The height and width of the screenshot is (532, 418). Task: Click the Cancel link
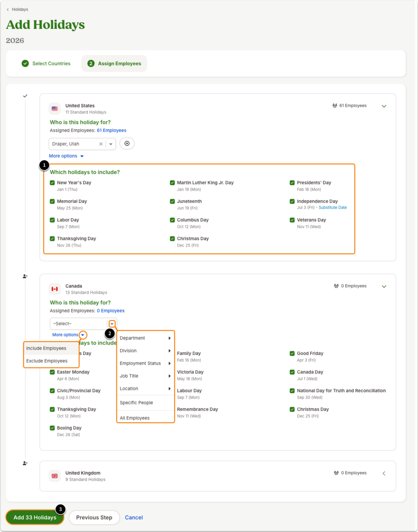coord(134,517)
